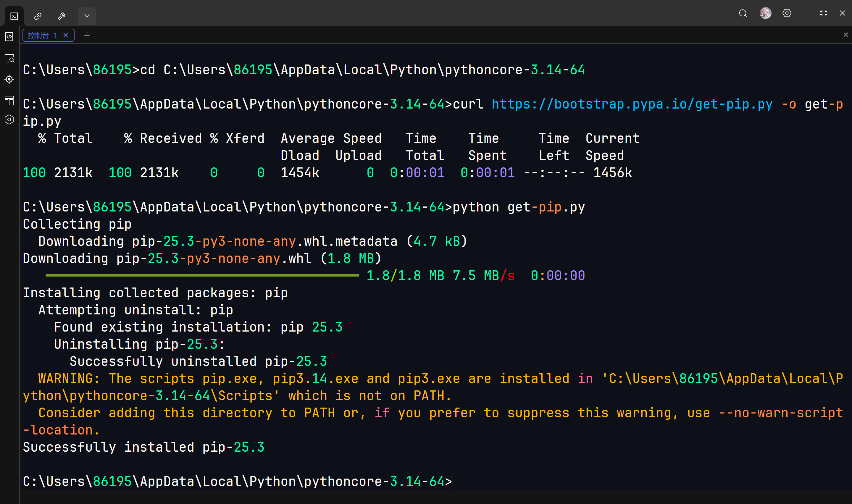Click the last prompt line input cursor
The height and width of the screenshot is (504, 852).
coord(453,481)
